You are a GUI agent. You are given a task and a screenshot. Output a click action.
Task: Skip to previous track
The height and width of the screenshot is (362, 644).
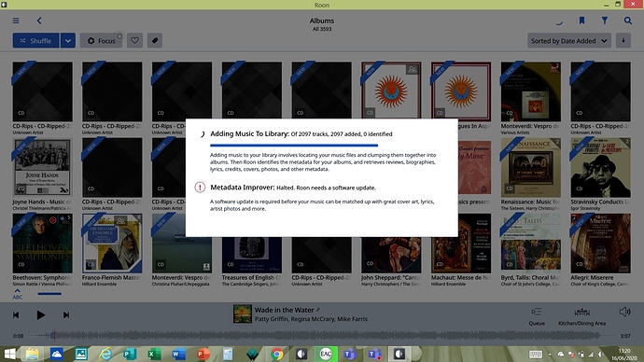16,314
